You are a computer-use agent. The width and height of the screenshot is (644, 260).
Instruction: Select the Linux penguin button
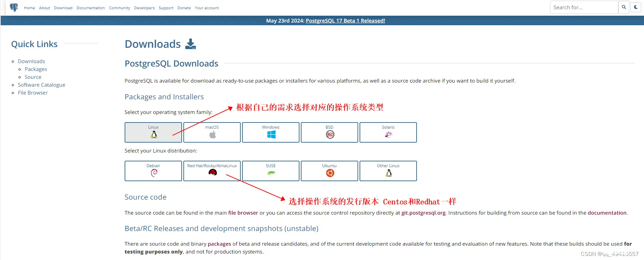click(x=153, y=132)
